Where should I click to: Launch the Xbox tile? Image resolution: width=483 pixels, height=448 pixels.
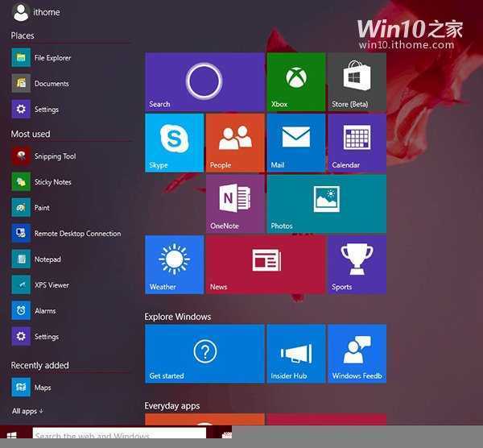pos(296,81)
